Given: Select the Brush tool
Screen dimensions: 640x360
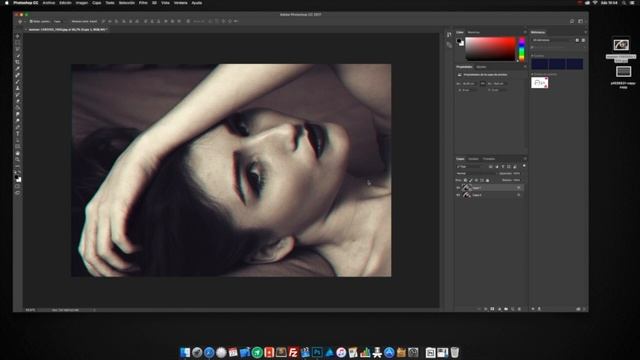Looking at the screenshot, I should [x=18, y=82].
